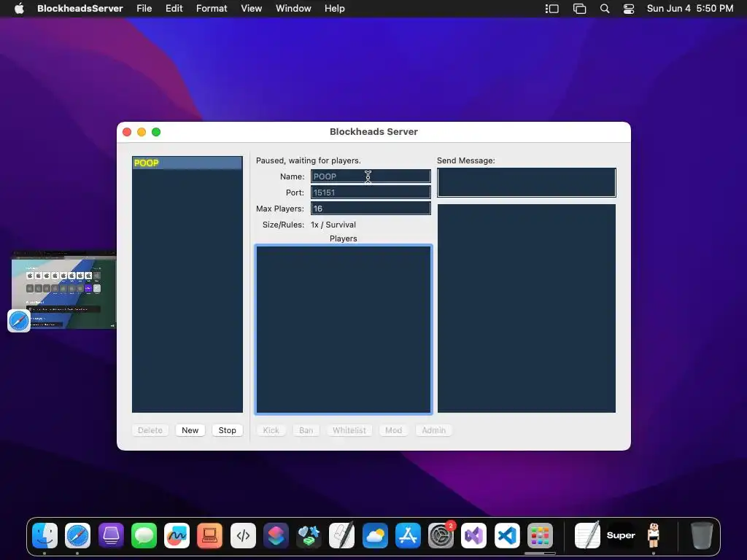
Task: Click the New world button
Action: (x=190, y=430)
